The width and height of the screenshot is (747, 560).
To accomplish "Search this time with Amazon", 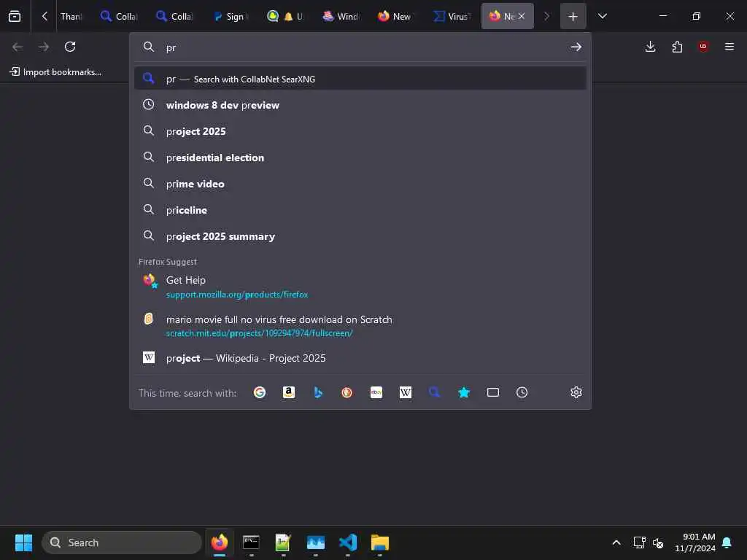I will (x=289, y=392).
